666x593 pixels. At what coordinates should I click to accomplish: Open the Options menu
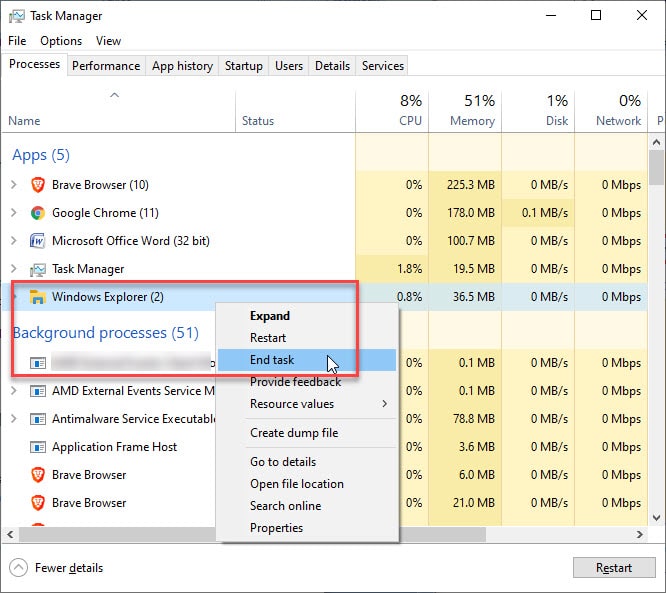pos(61,41)
